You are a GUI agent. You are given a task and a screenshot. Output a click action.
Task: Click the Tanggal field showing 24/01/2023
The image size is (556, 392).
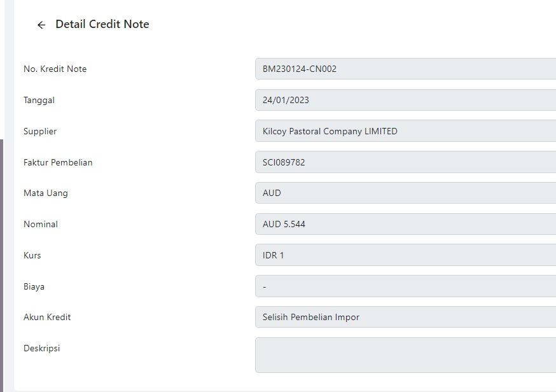pos(405,100)
